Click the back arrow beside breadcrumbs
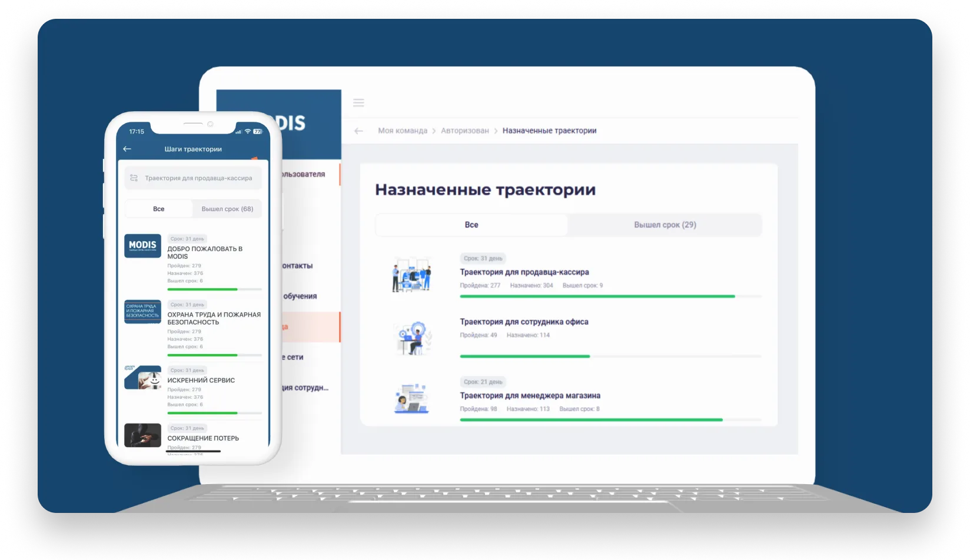970x560 pixels. [x=358, y=131]
